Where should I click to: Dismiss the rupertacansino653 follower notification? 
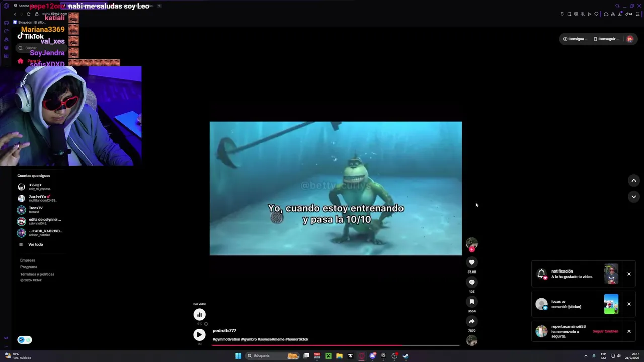(x=629, y=331)
